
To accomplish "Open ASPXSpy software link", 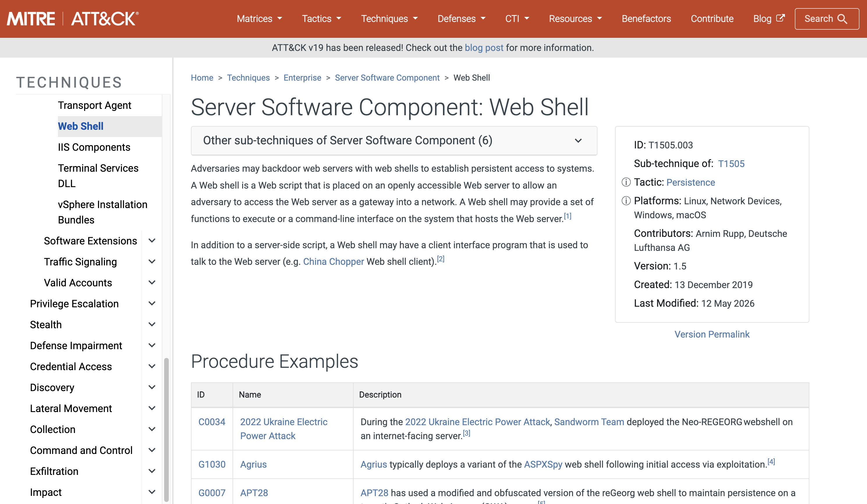I will 543,464.
